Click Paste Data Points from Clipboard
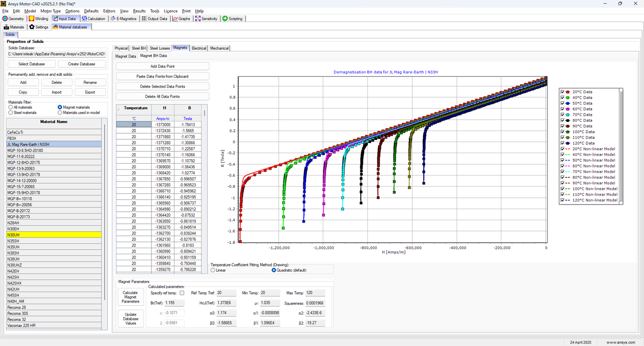The image size is (644, 346). click(x=163, y=77)
